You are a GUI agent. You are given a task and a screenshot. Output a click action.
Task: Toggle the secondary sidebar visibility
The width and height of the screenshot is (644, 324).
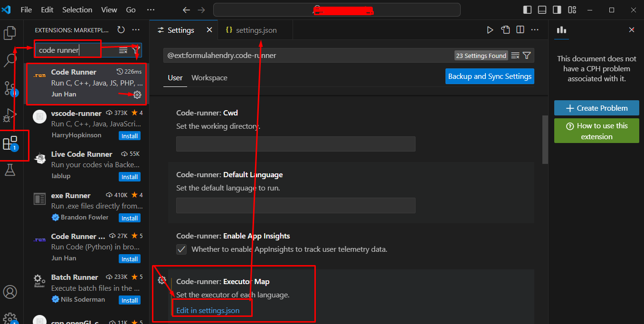557,10
